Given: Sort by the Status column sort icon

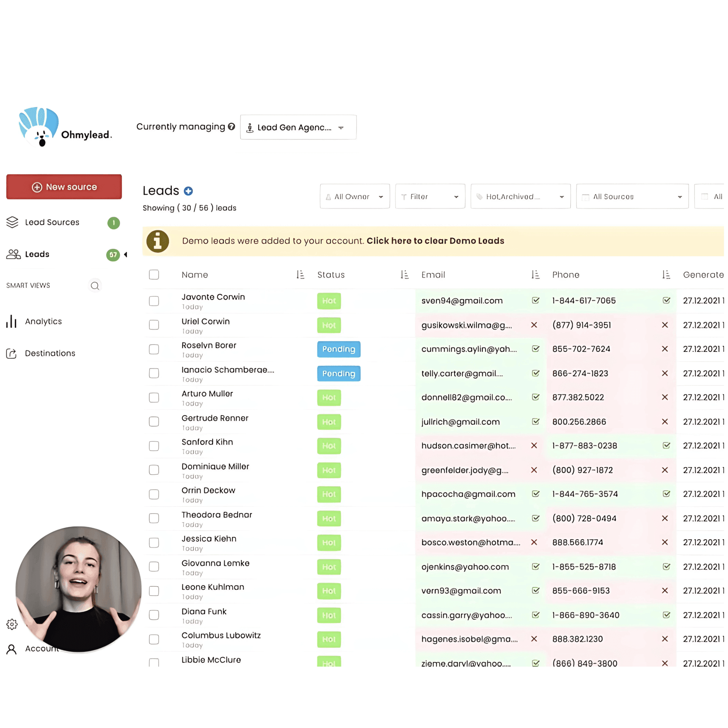Looking at the screenshot, I should [x=404, y=275].
